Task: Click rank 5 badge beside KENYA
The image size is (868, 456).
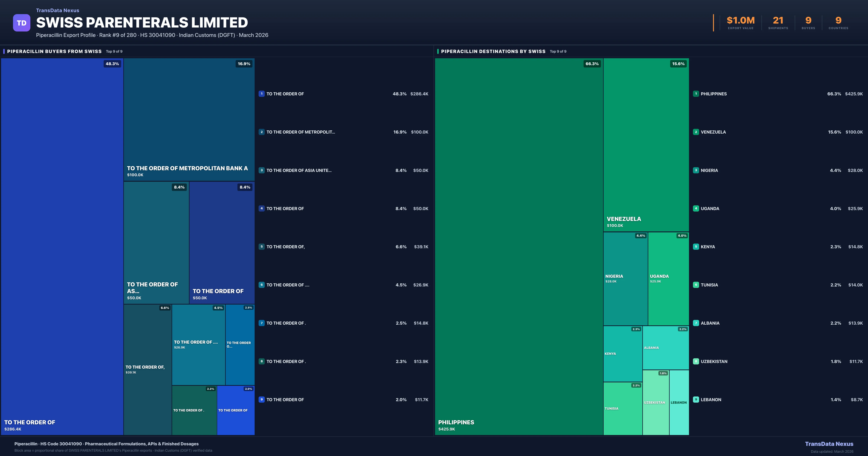Action: point(696,247)
